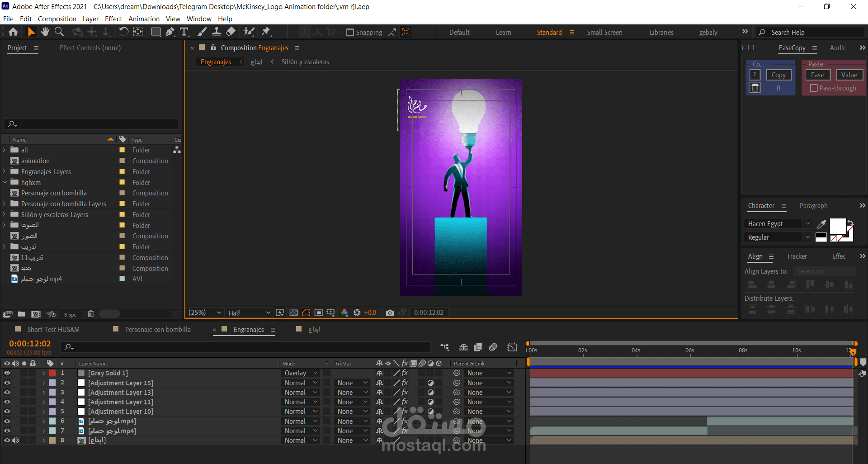Delete selected project item with trash icon

[x=90, y=314]
